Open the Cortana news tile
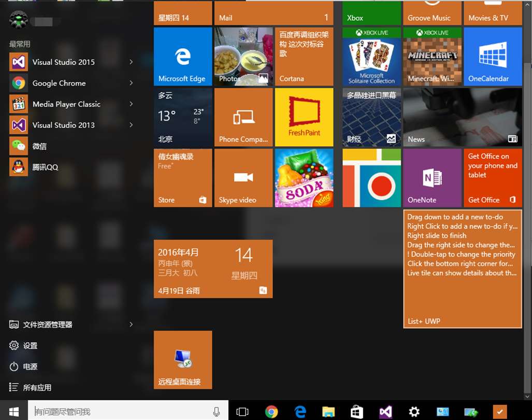Image resolution: width=532 pixels, height=420 pixels. [304, 57]
